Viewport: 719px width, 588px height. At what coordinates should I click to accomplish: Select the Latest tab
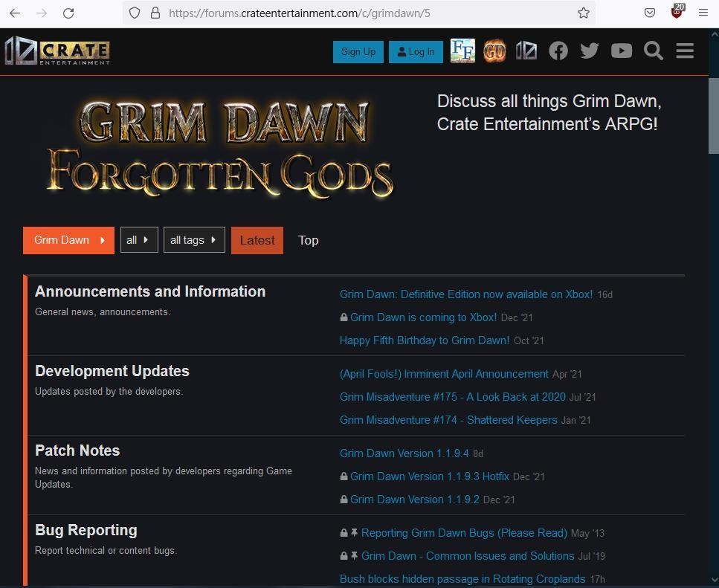pos(257,240)
